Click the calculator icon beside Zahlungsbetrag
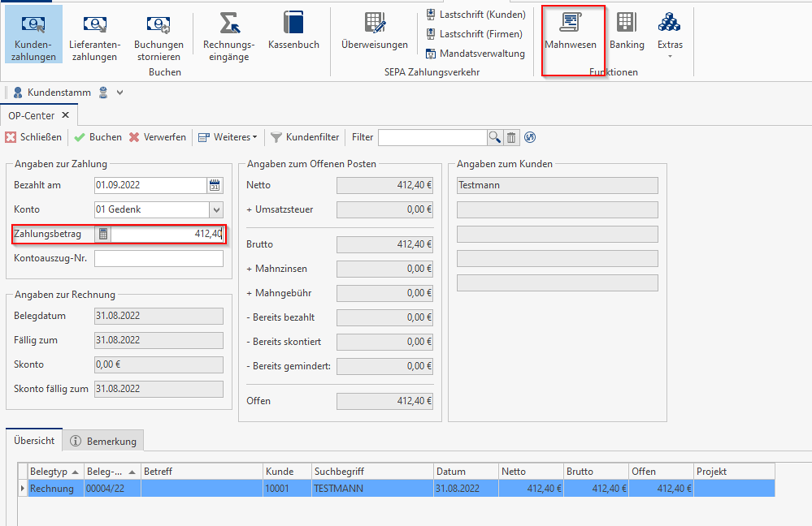Image resolution: width=812 pixels, height=526 pixels. coord(103,234)
